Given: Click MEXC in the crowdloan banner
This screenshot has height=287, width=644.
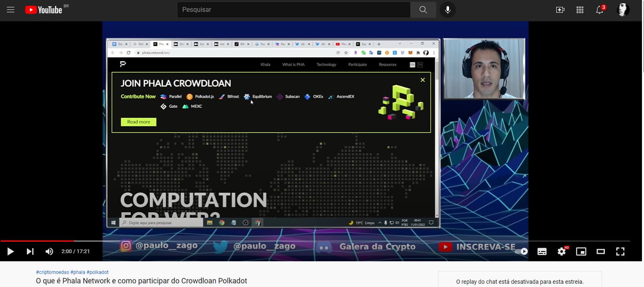Looking at the screenshot, I should [192, 106].
